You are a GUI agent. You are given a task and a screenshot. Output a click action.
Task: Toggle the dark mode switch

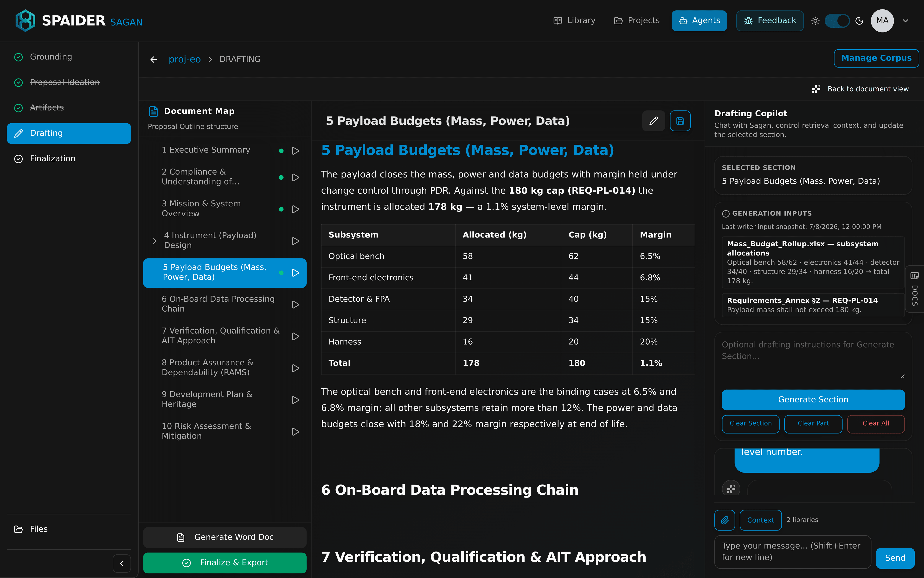click(x=837, y=21)
